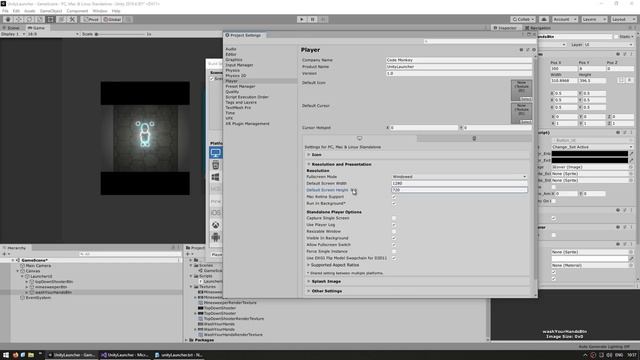
Task: Start Play mode with the Play button
Action: tap(302, 19)
